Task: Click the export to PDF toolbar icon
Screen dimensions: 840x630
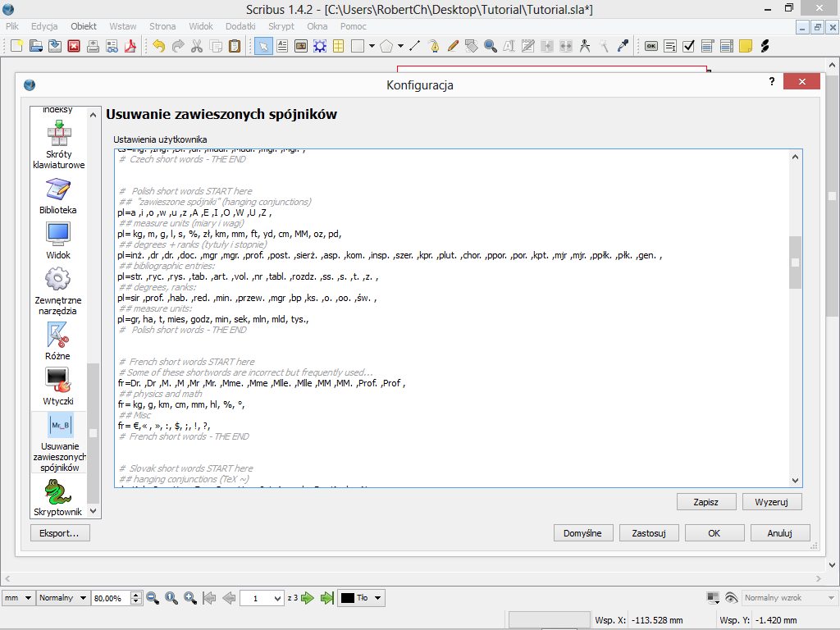Action: [129, 46]
